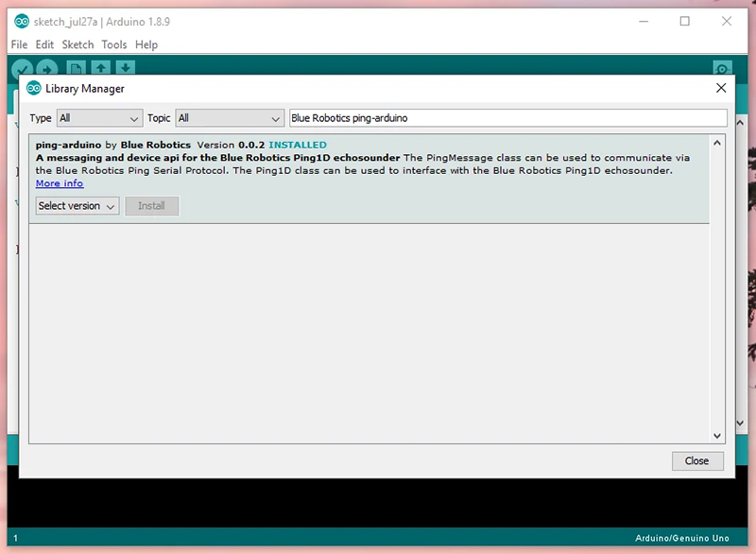Click the Upload arrow icon

[46, 69]
